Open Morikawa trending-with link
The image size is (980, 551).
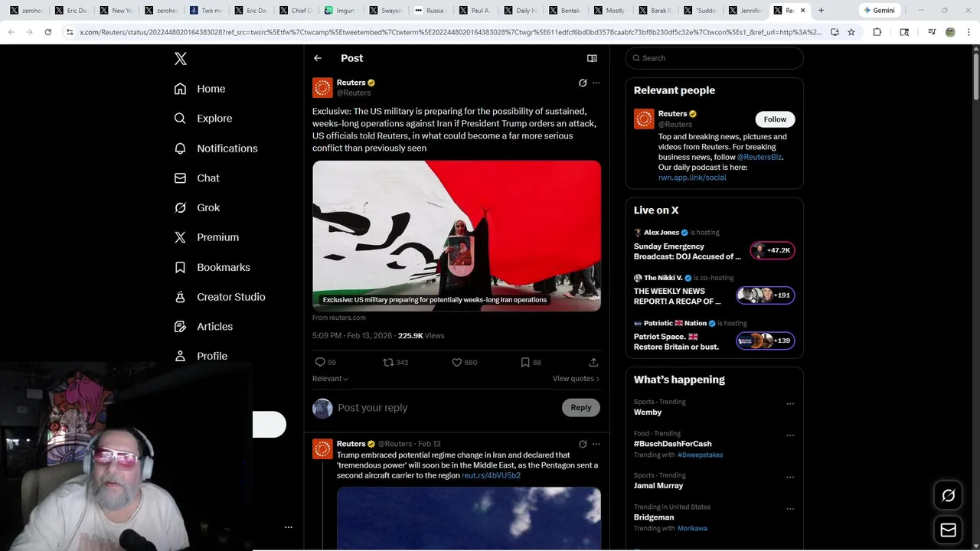point(692,528)
